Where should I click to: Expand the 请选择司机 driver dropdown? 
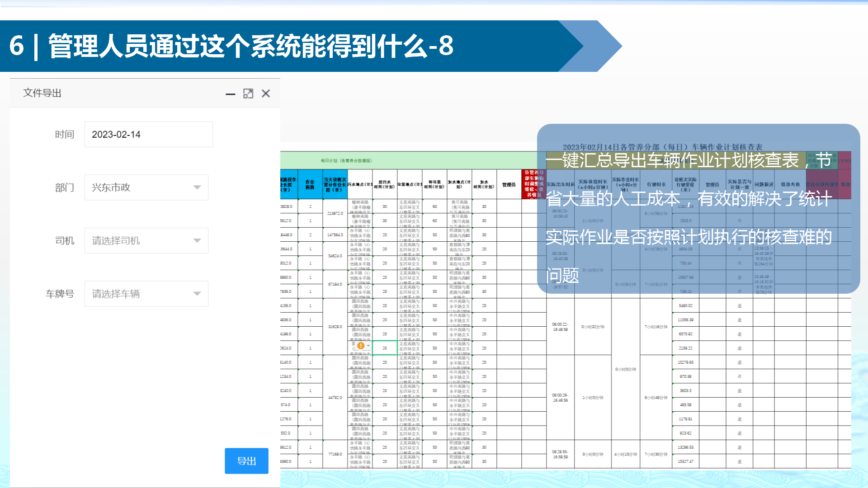click(146, 241)
